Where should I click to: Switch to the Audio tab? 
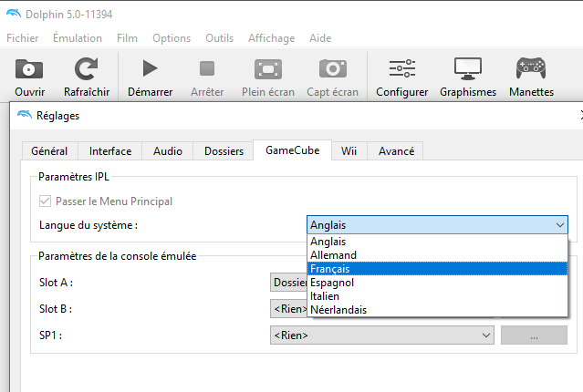[x=168, y=151]
